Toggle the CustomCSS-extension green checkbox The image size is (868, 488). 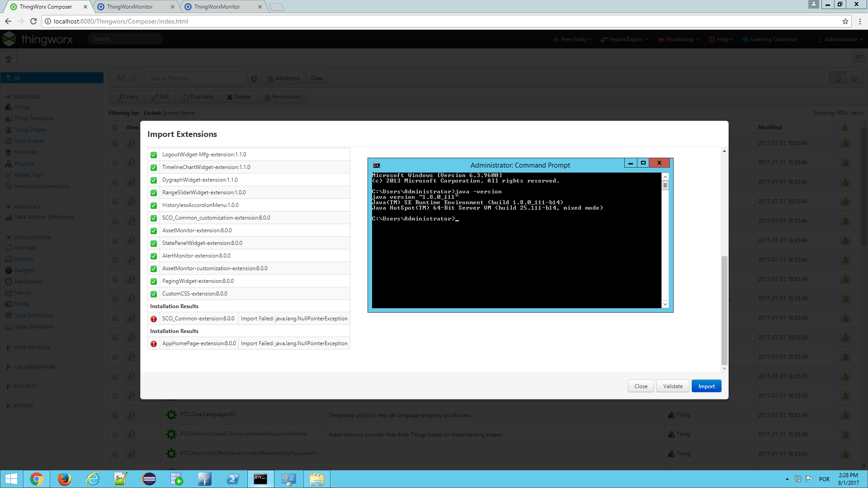click(x=154, y=294)
